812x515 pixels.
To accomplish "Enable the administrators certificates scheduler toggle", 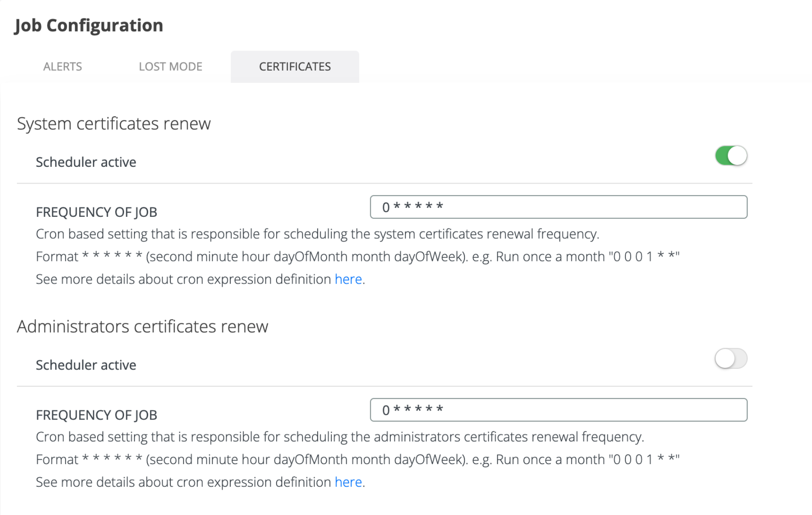I will click(x=731, y=358).
